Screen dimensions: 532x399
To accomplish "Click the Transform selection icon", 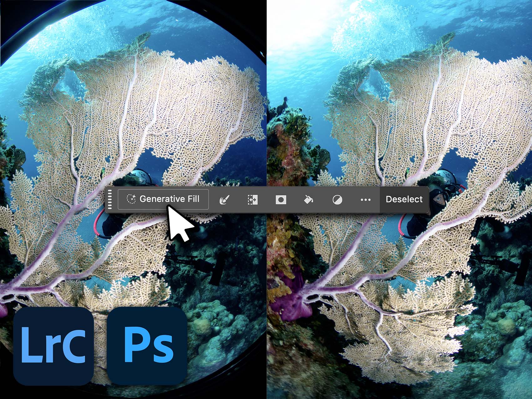I will click(252, 200).
